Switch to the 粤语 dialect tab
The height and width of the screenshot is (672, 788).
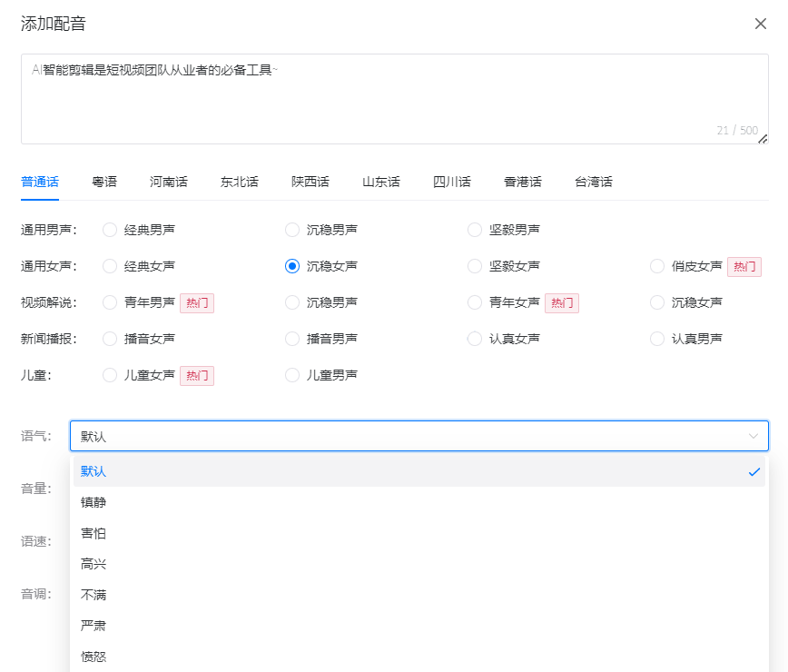pos(104,182)
